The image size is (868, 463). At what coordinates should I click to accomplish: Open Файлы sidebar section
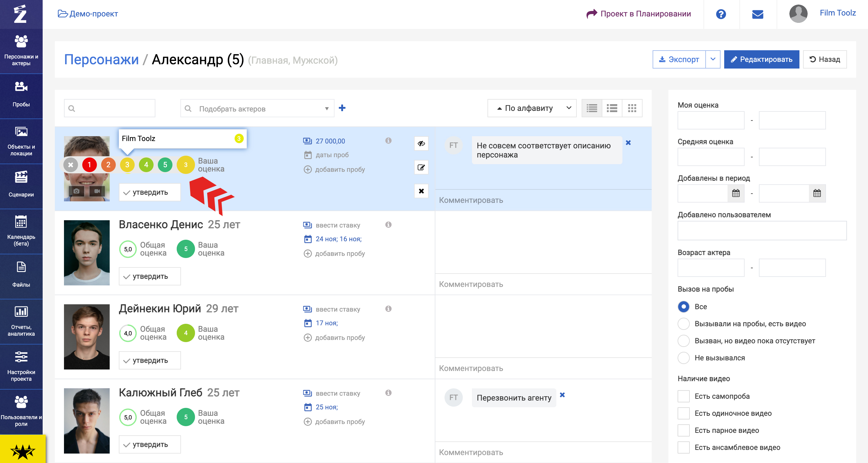click(x=21, y=277)
